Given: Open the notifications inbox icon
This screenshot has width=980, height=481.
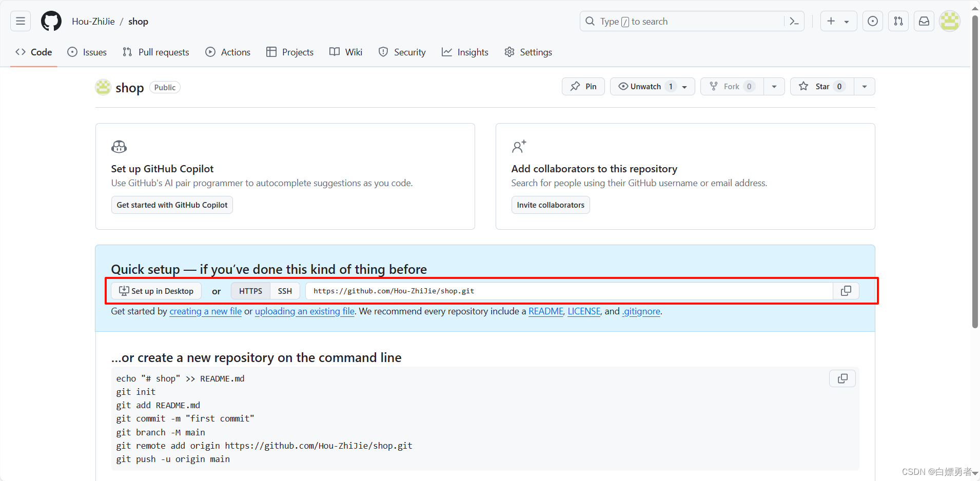Looking at the screenshot, I should pos(924,21).
